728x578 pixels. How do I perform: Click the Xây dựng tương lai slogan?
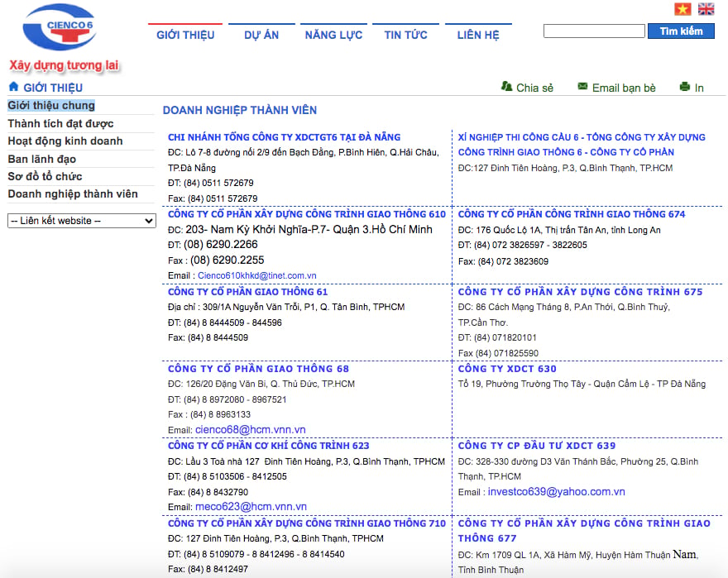pyautogui.click(x=64, y=65)
